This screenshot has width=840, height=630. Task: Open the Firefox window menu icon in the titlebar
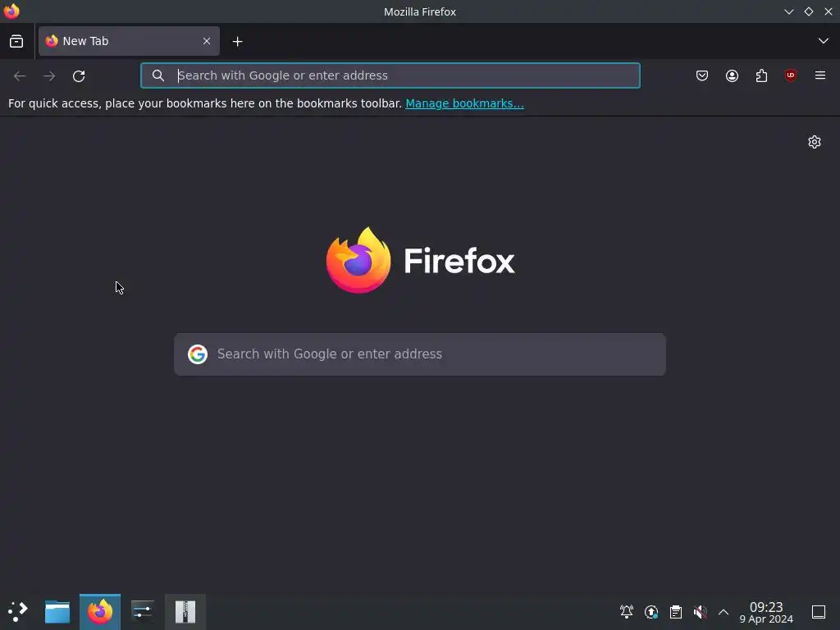click(x=11, y=11)
